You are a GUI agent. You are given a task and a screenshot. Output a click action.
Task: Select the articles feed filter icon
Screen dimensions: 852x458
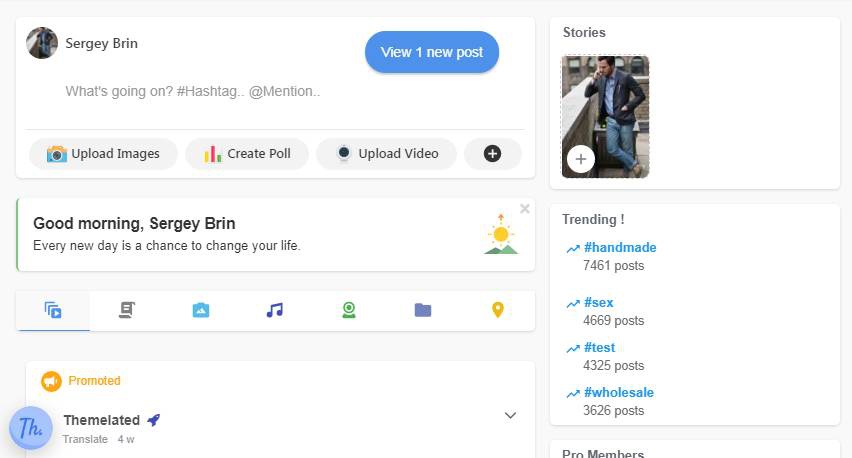[127, 311]
